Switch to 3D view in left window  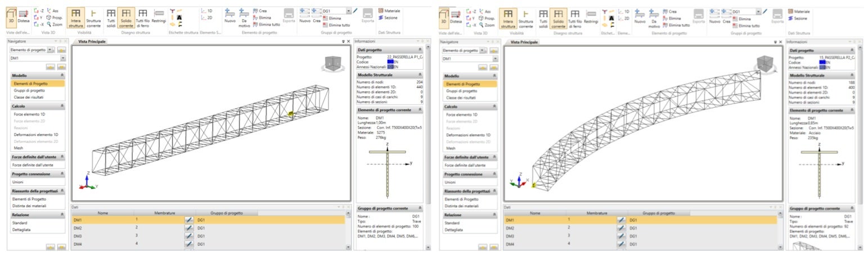12,16
